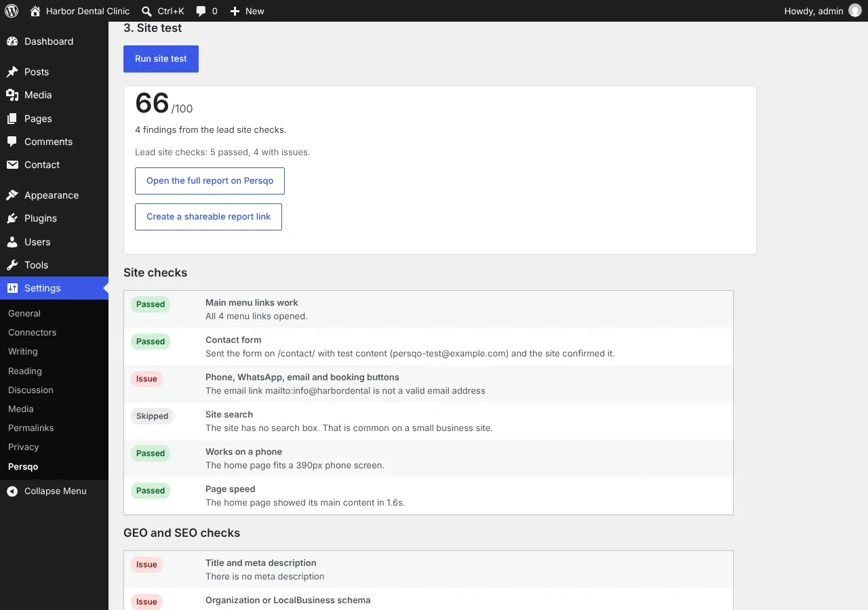Click the WordPress logo icon
The height and width of the screenshot is (610, 868).
coord(12,11)
